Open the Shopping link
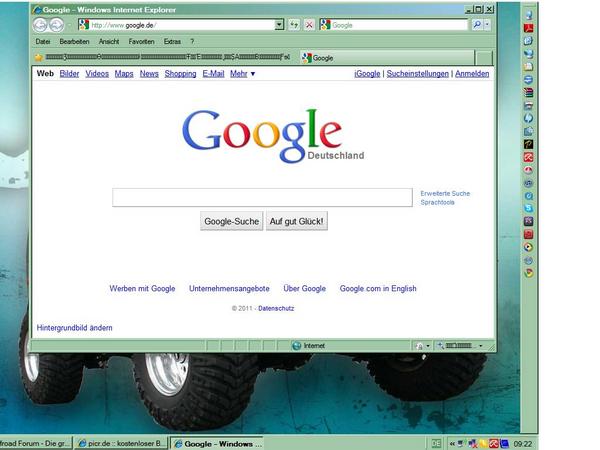600x450 pixels. [180, 73]
